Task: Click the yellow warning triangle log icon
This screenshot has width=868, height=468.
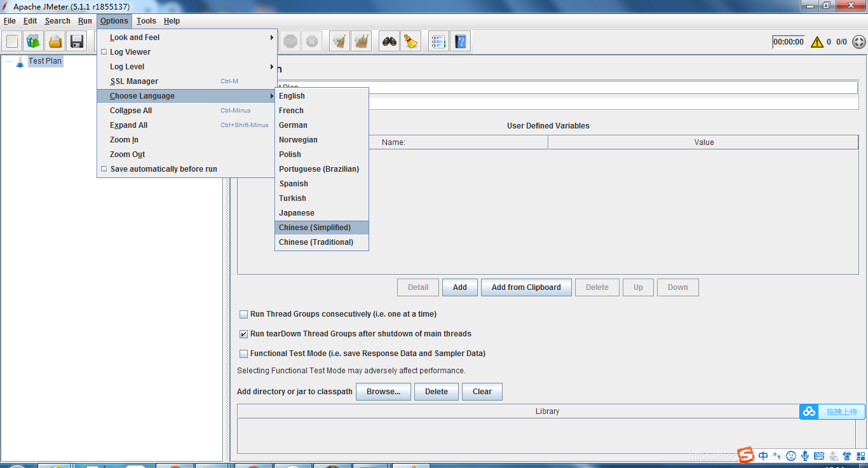Action: [817, 42]
